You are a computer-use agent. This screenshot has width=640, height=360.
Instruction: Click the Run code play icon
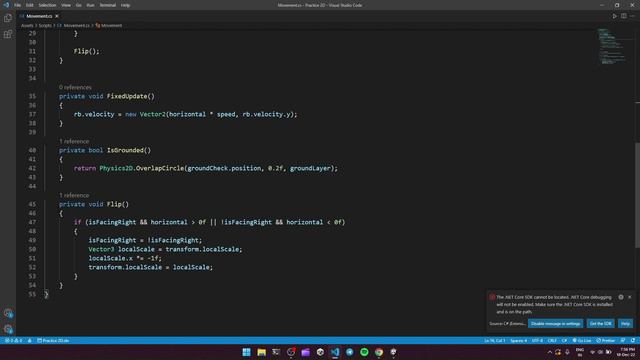click(x=614, y=16)
